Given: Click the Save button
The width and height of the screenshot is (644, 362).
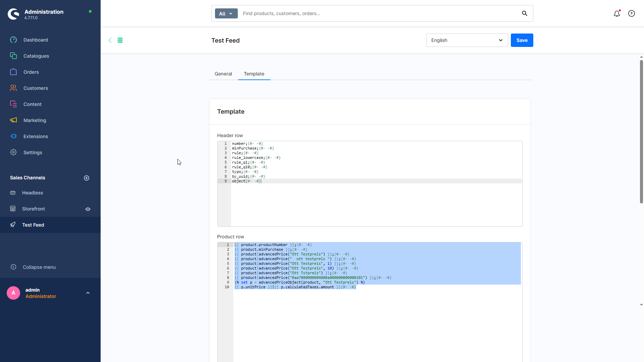Looking at the screenshot, I should (x=522, y=40).
